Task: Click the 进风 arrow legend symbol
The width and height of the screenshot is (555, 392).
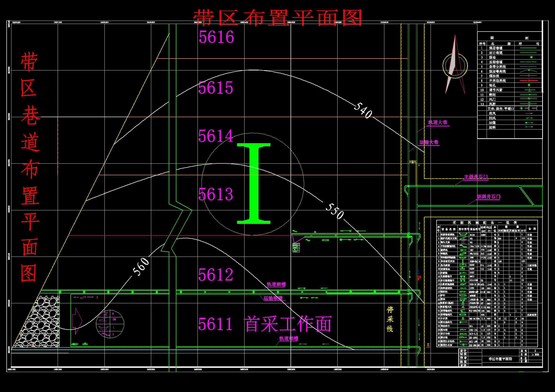Action: (529, 113)
